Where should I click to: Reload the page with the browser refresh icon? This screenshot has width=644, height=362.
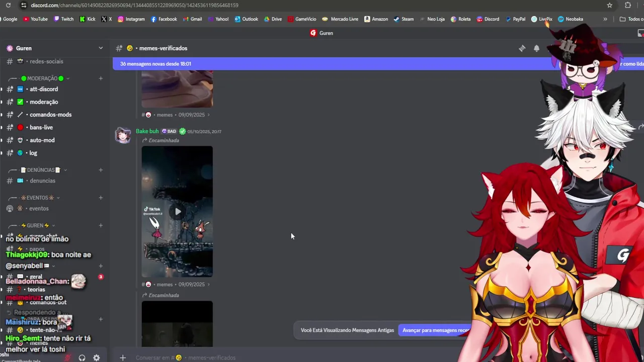[x=8, y=5]
